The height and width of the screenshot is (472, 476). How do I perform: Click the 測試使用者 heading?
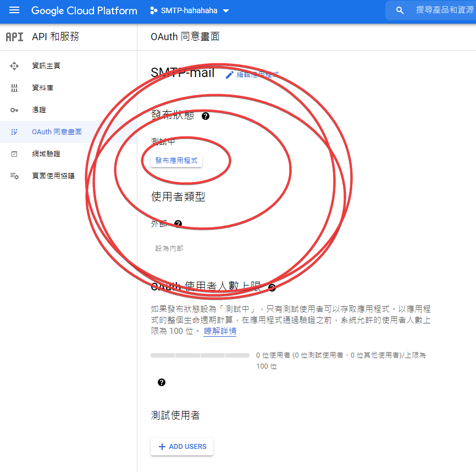point(175,415)
